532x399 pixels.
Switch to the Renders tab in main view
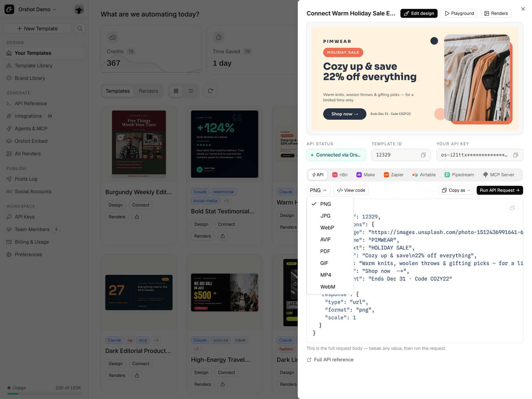(149, 91)
